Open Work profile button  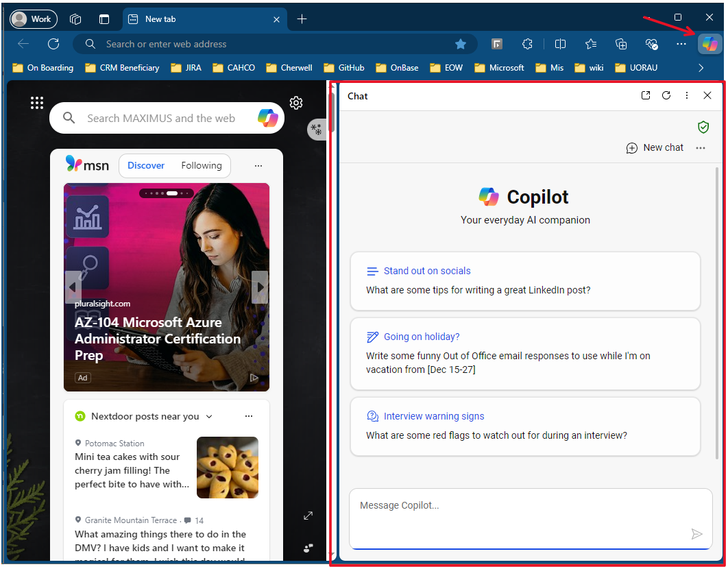(x=34, y=19)
